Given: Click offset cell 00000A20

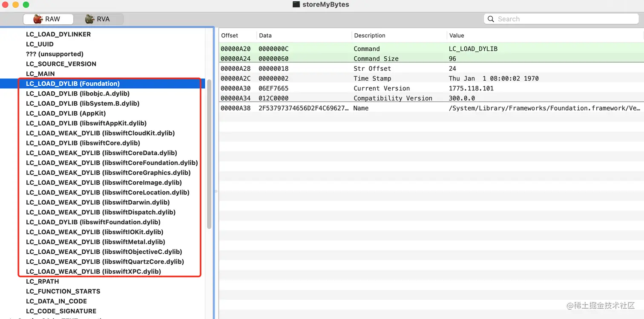Looking at the screenshot, I should click(236, 49).
